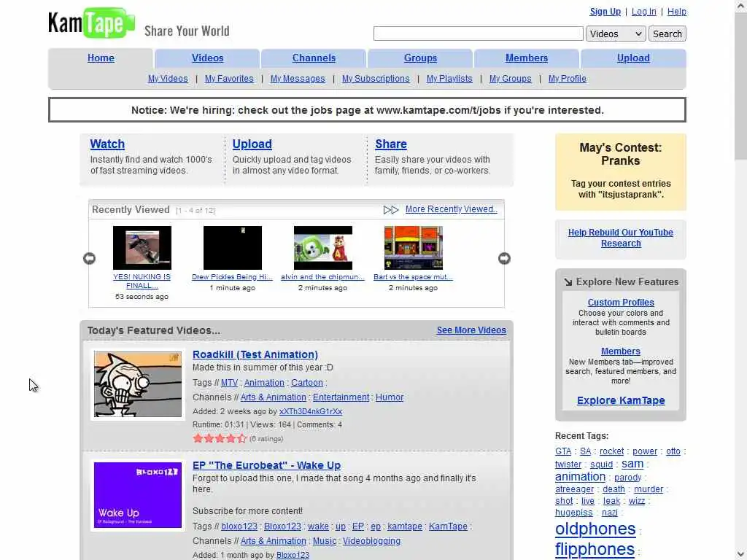The image size is (747, 560).
Task: Click the Wake Up purple thumbnail
Action: coord(138,495)
